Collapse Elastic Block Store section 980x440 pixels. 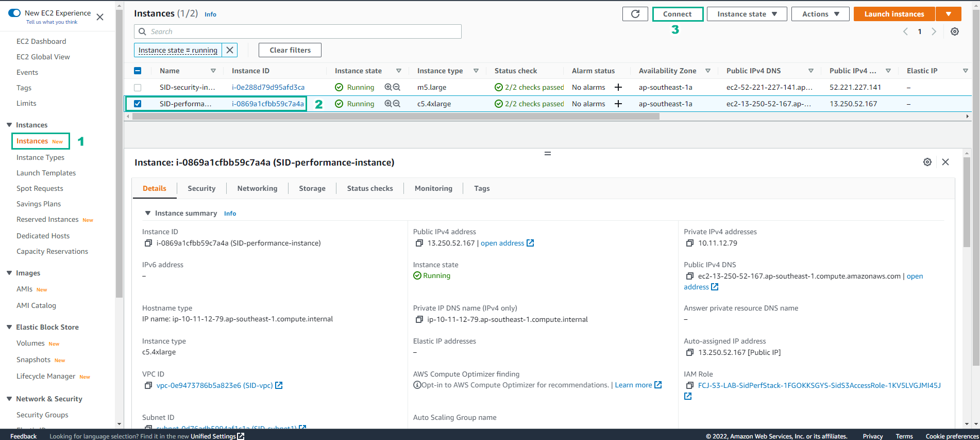(9, 327)
